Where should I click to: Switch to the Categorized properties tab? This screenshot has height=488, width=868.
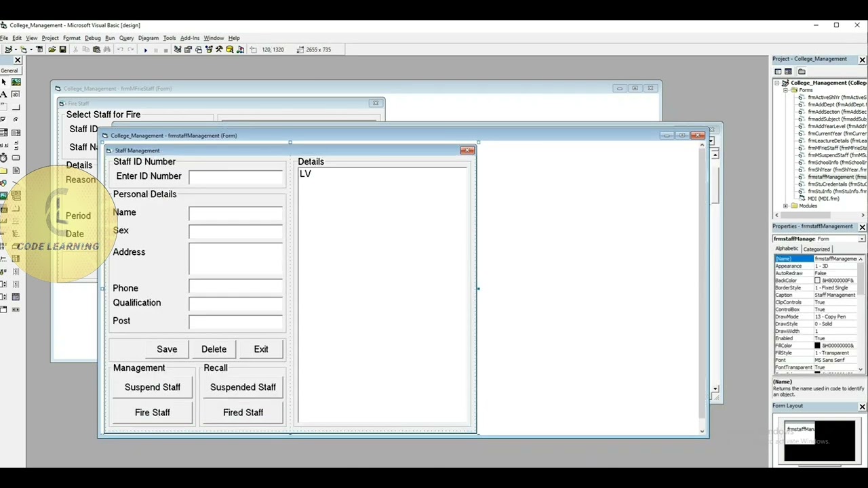pyautogui.click(x=816, y=249)
